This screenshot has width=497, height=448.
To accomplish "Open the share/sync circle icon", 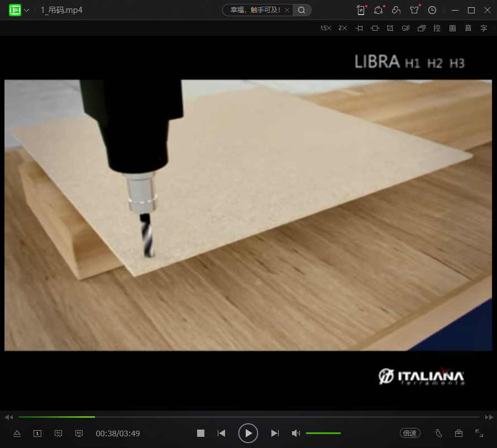I will click(379, 10).
